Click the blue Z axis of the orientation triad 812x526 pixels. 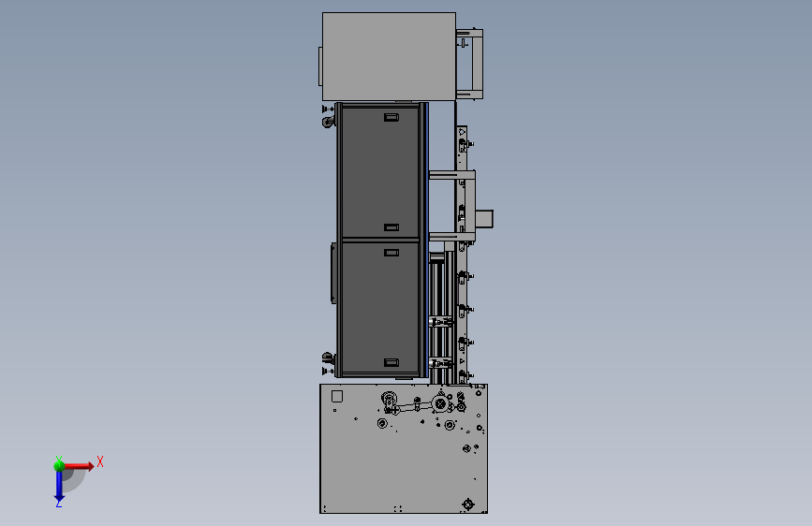click(59, 487)
